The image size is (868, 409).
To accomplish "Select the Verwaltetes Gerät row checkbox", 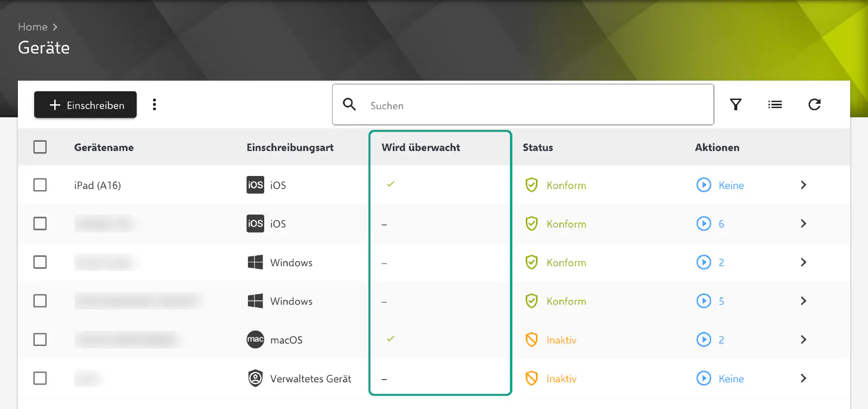I will 40,378.
